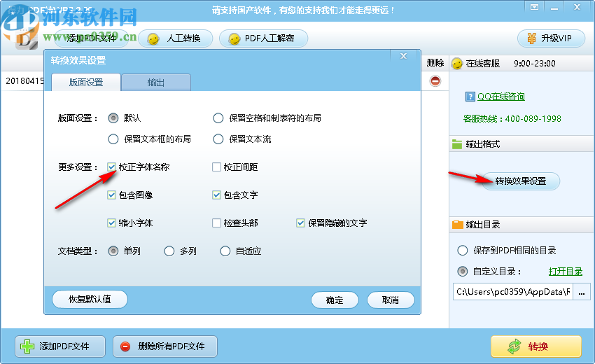Toggle the 保留隐藏的文字 checkbox

pos(300,223)
